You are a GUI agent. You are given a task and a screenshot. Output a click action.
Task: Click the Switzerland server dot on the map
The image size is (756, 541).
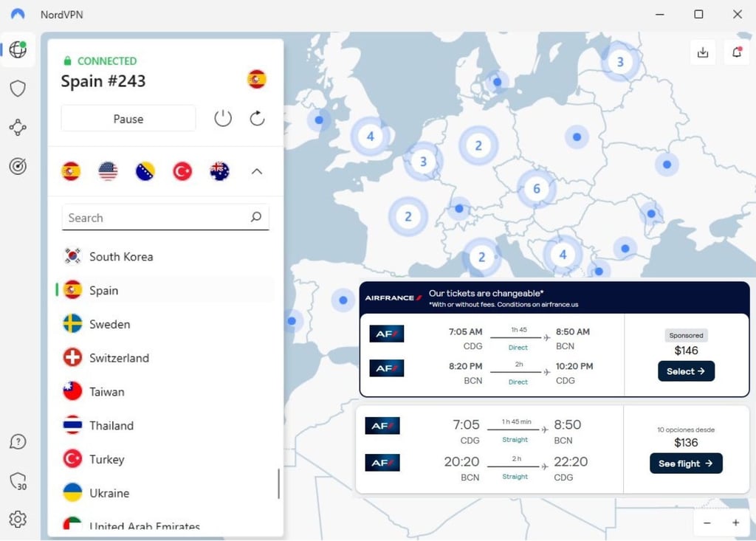pyautogui.click(x=459, y=209)
